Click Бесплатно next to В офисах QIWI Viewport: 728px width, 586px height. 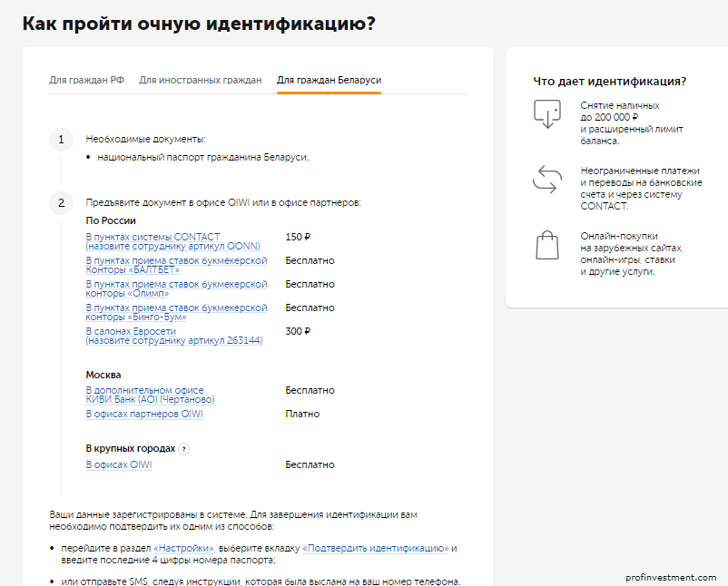coord(310,465)
